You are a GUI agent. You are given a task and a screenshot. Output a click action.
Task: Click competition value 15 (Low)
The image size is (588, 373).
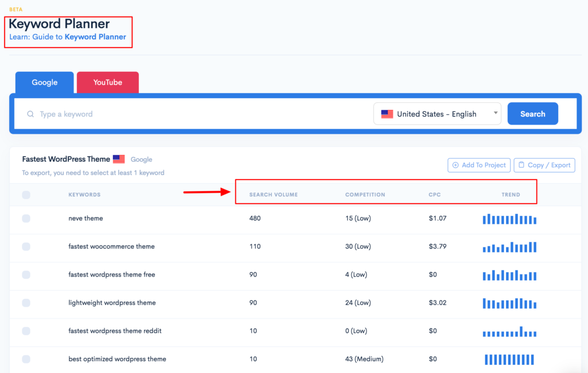click(358, 218)
